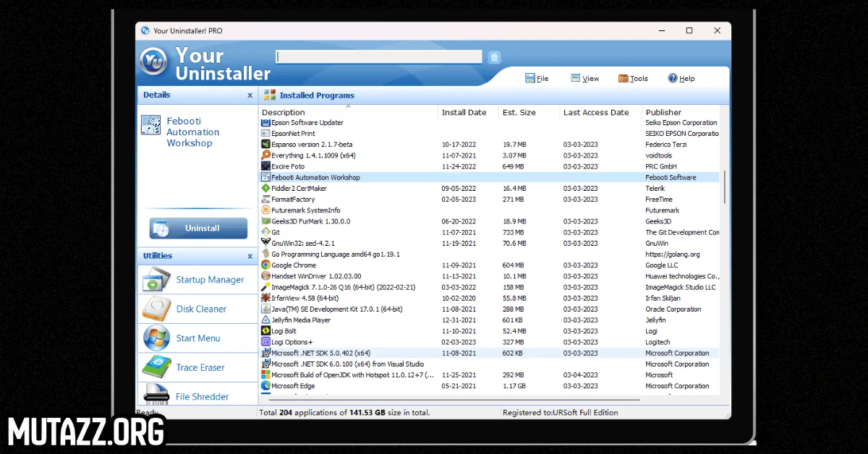Click inside the search input field
This screenshot has height=454, width=868.
point(378,56)
